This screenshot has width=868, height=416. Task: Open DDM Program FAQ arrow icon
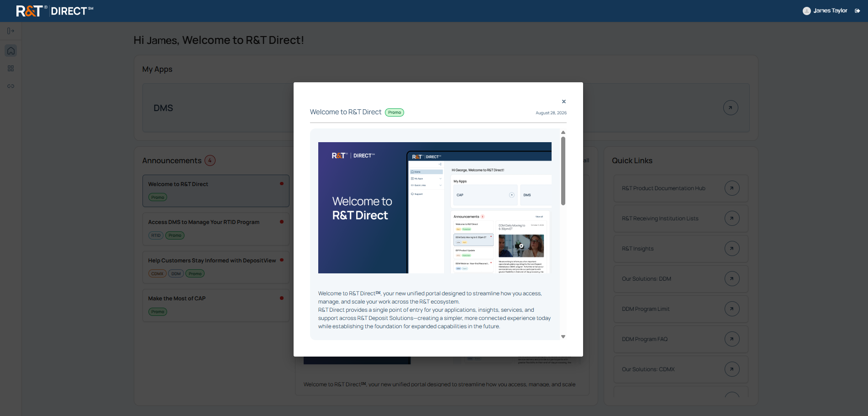[732, 339]
